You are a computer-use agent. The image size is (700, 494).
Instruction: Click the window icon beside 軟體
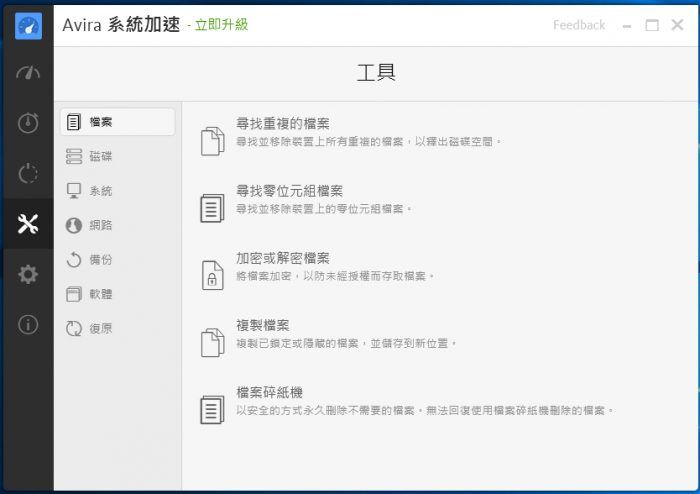pyautogui.click(x=74, y=294)
